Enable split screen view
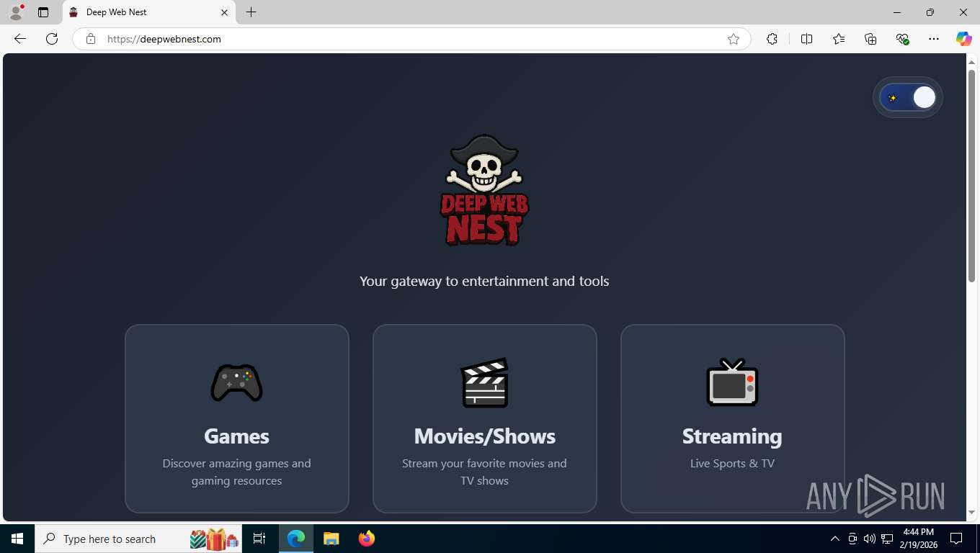 [x=806, y=39]
